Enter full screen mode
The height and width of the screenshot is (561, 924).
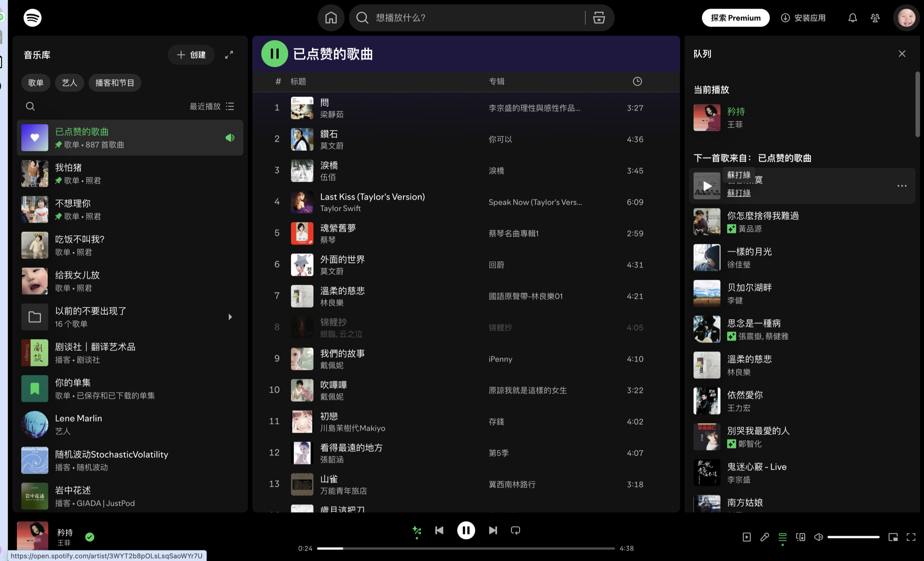point(911,537)
